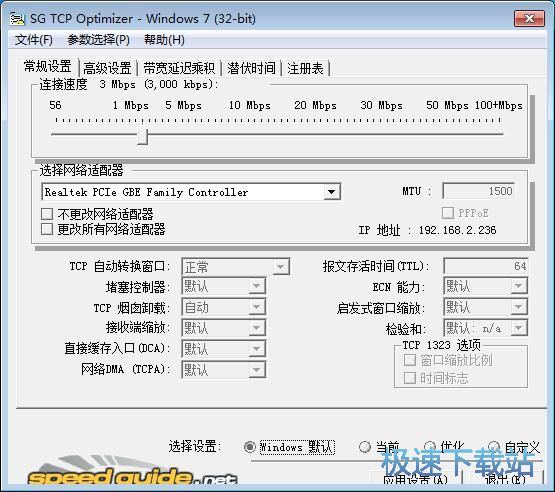Click the 应用设置(A) button

coord(416,479)
